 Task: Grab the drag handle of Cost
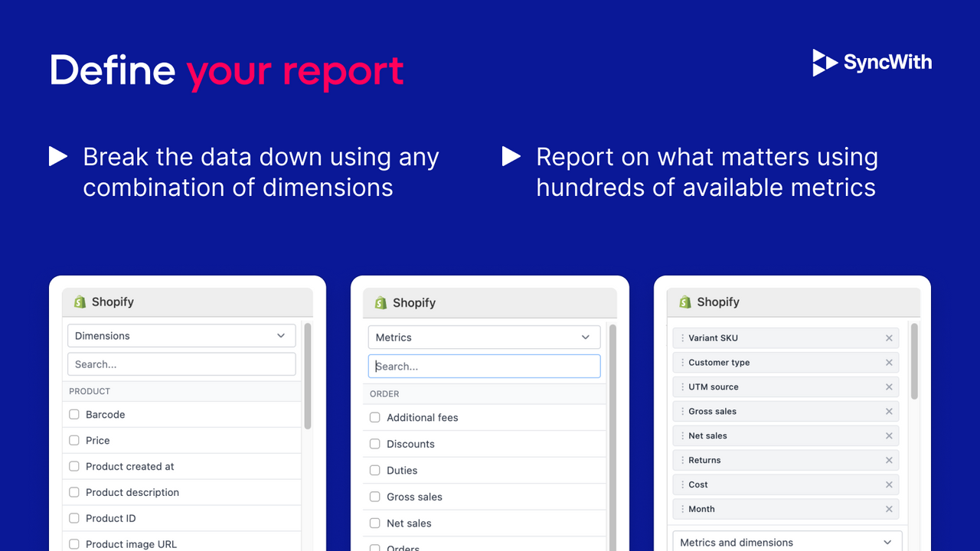pos(682,484)
